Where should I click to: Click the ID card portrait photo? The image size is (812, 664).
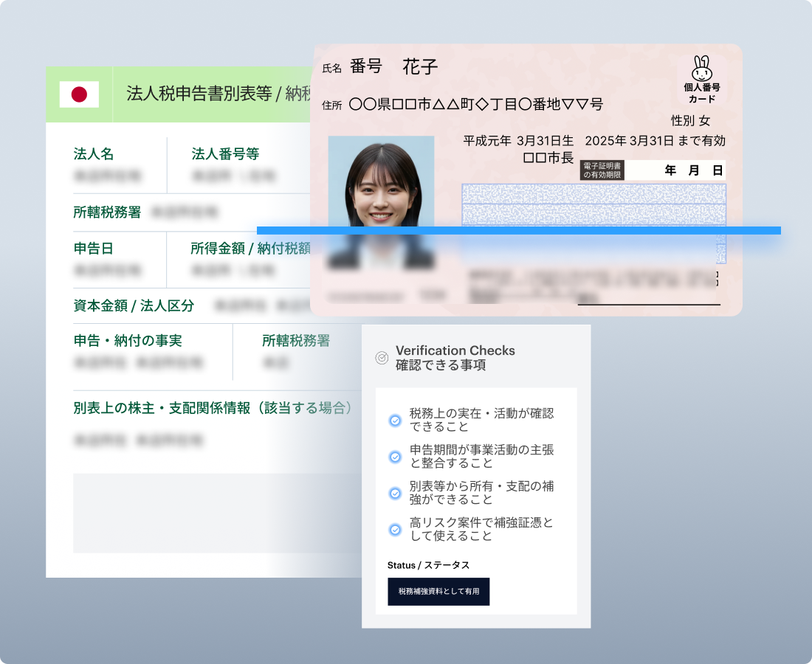coord(381,201)
